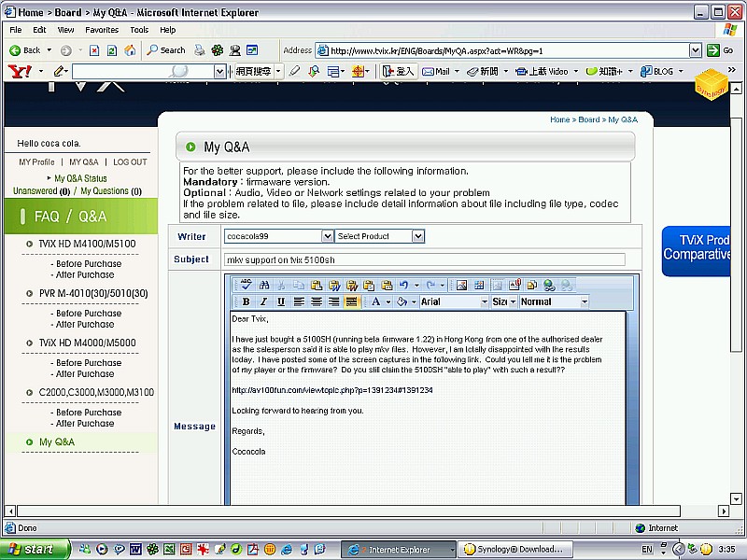747x560 pixels.
Task: Open the BLOG toolbar button
Action: point(657,72)
